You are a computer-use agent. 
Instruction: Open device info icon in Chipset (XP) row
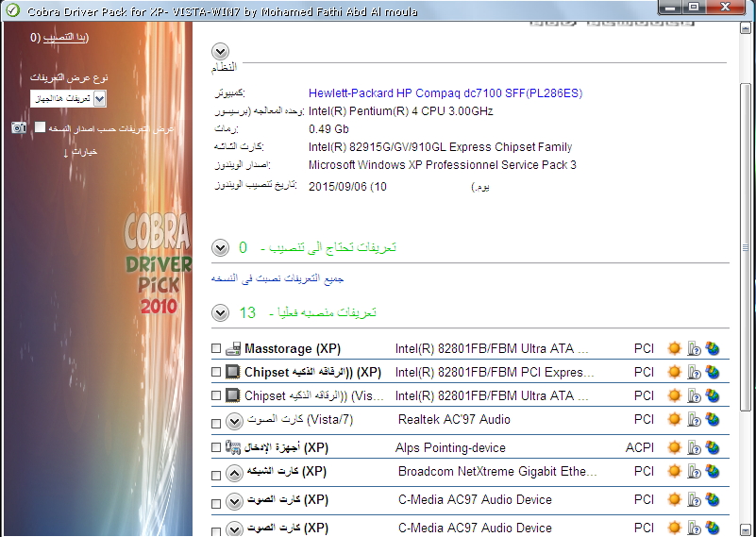694,372
